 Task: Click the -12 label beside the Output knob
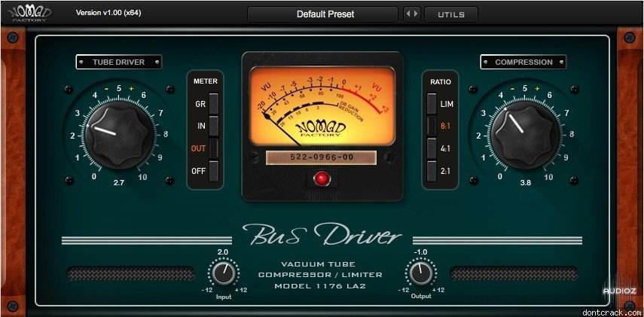(x=403, y=291)
